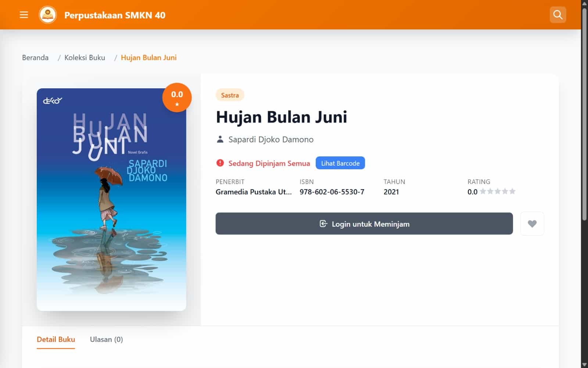Click Hujan Bulan Juni breadcrumb
This screenshot has width=588, height=368.
point(149,57)
